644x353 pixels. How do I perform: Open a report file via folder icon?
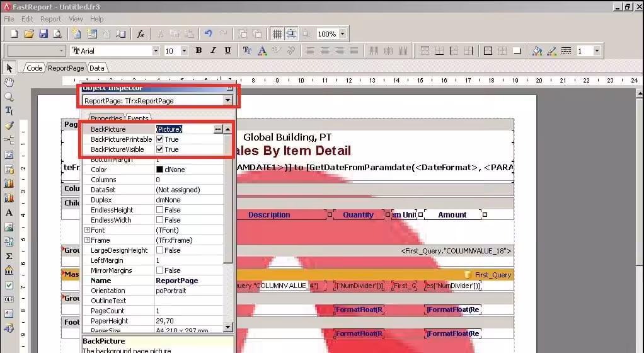[x=29, y=34]
